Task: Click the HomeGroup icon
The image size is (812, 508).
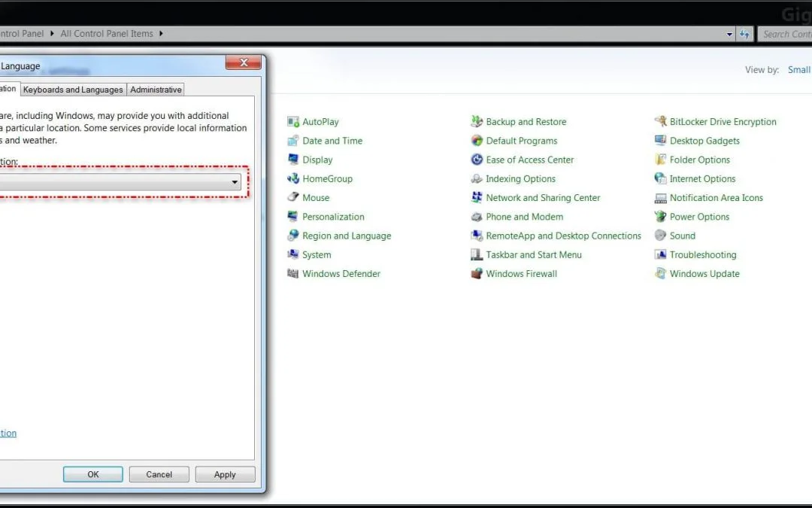Action: coord(293,179)
